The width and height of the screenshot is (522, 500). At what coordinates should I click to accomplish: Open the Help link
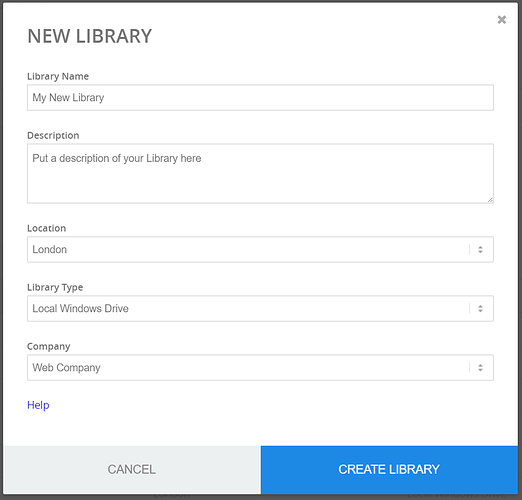(38, 405)
